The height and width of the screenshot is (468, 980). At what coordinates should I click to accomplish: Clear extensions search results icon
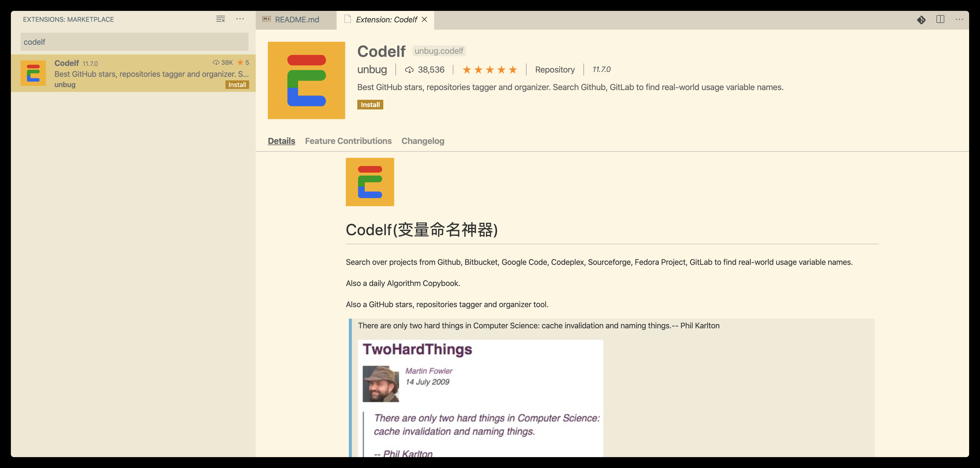220,19
